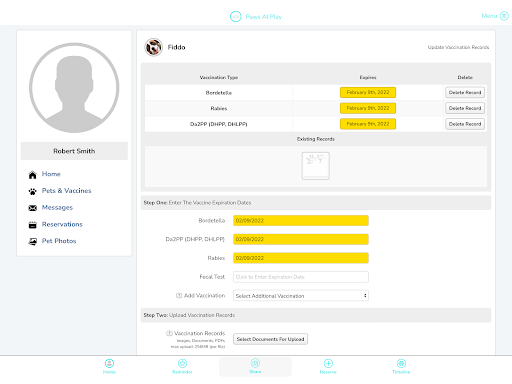This screenshot has height=384, width=512.
Task: Click the Da2PP (DHPP, DHLPP) table cell
Action: pos(219,124)
